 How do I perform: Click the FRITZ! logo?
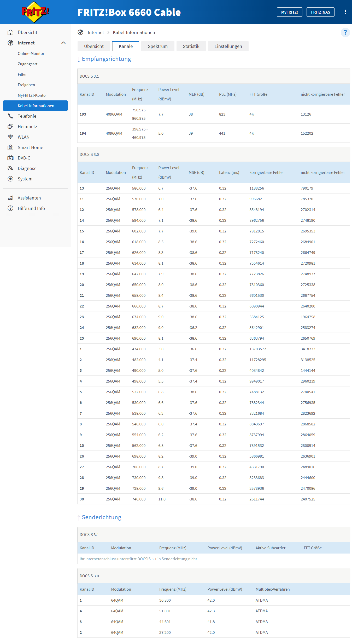point(35,12)
